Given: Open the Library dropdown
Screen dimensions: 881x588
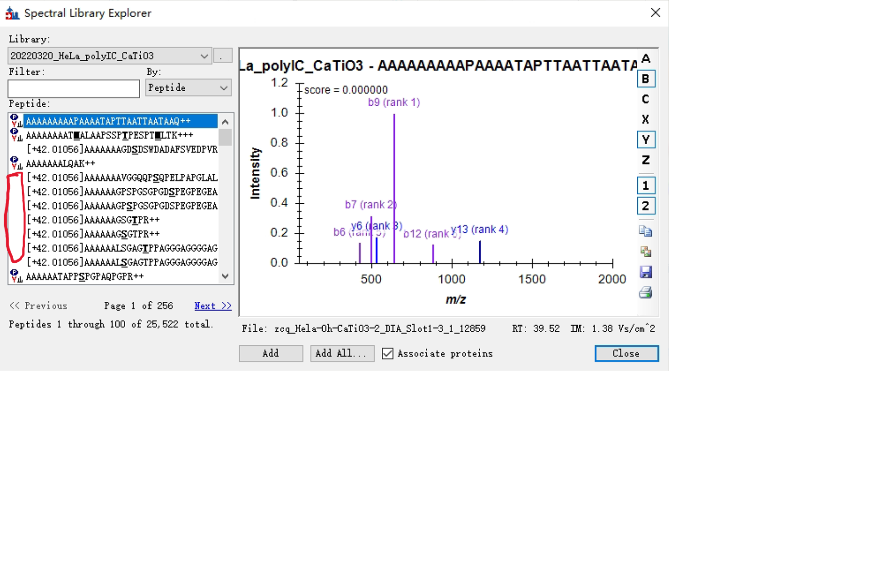Looking at the screenshot, I should (204, 56).
